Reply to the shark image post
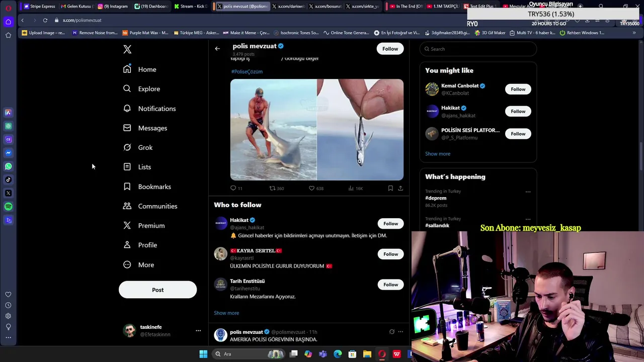644x362 pixels. pyautogui.click(x=236, y=188)
